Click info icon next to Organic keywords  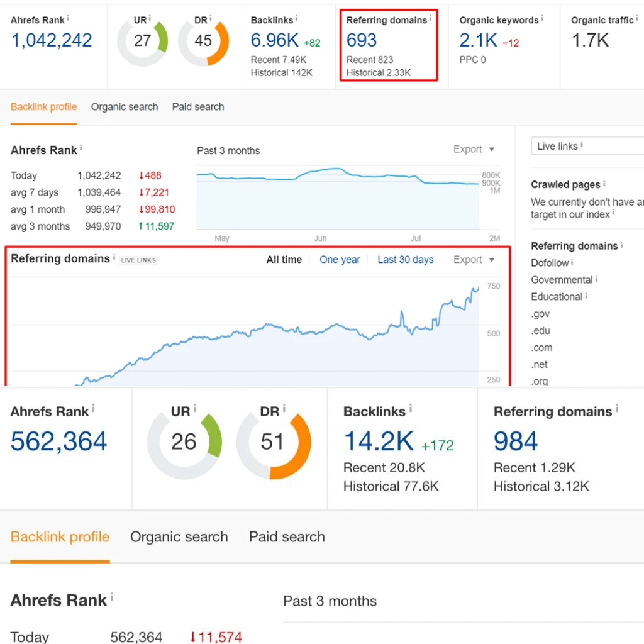coord(541,18)
